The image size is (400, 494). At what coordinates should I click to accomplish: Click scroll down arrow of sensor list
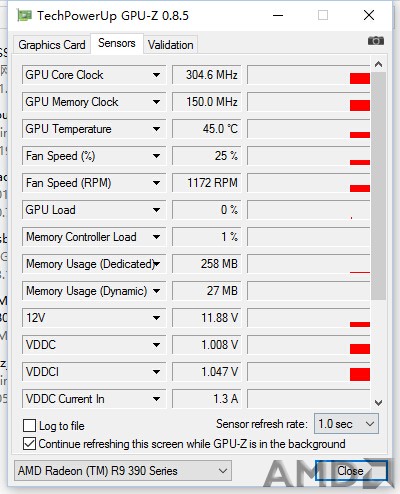point(378,402)
